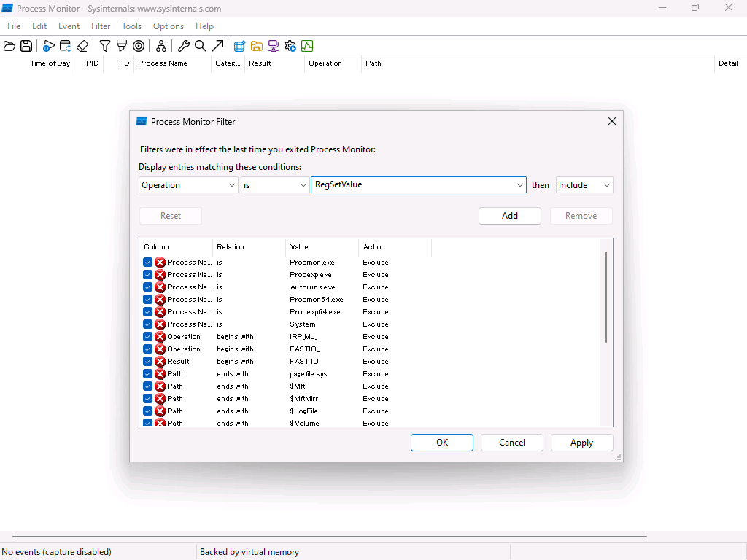
Task: Uncheck the Procmon.exe filter checkbox
Action: coord(148,262)
